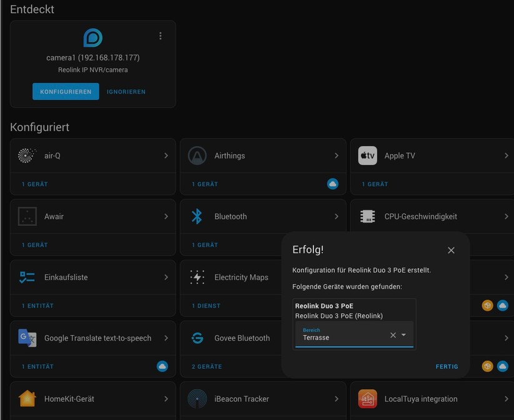Expand the Awair integration entry
Viewport: 514px width, 420px height.
click(x=166, y=216)
